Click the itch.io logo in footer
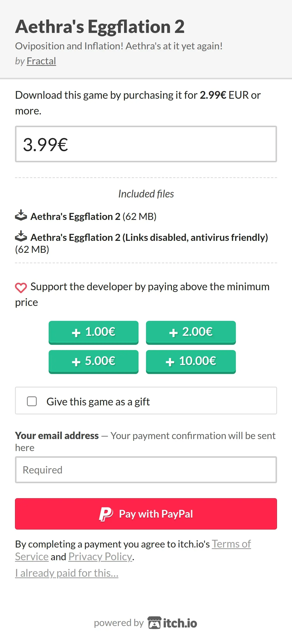Image resolution: width=292 pixels, height=644 pixels. (173, 623)
